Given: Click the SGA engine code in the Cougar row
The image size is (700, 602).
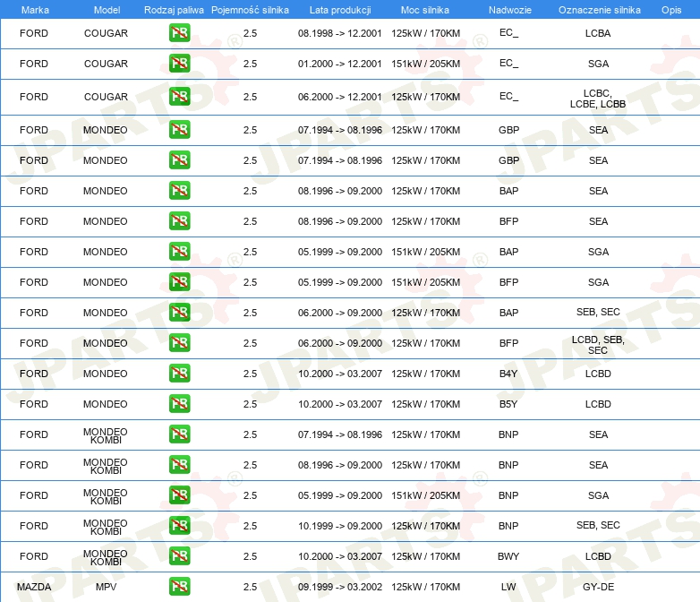Looking at the screenshot, I should tap(598, 64).
